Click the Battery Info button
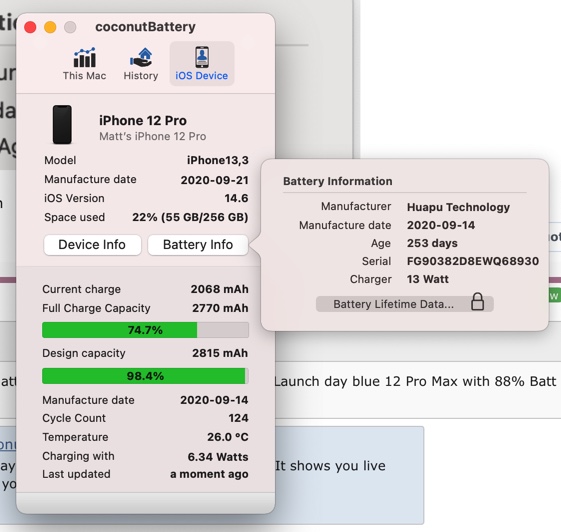 point(198,245)
